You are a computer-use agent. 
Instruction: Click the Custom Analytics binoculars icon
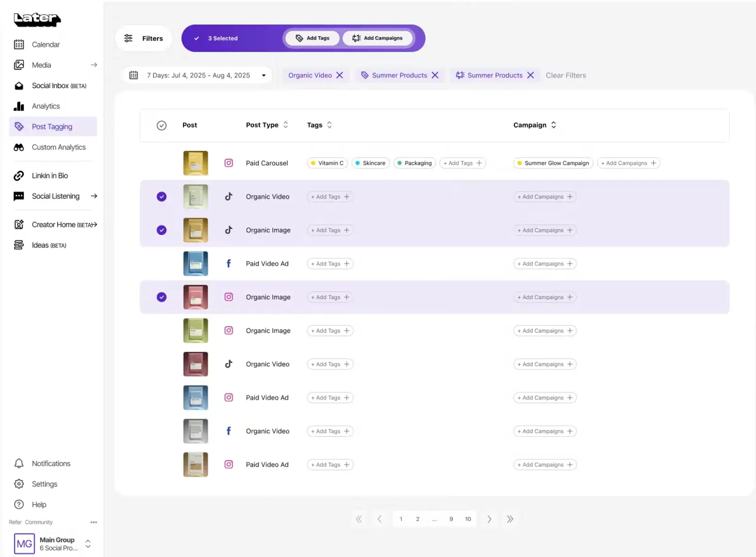(19, 147)
